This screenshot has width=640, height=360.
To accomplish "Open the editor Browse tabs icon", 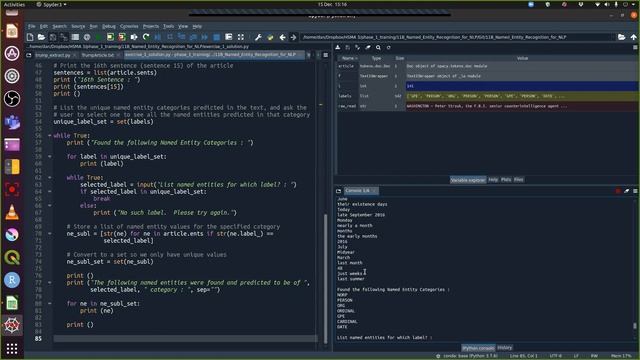I will 29,55.
